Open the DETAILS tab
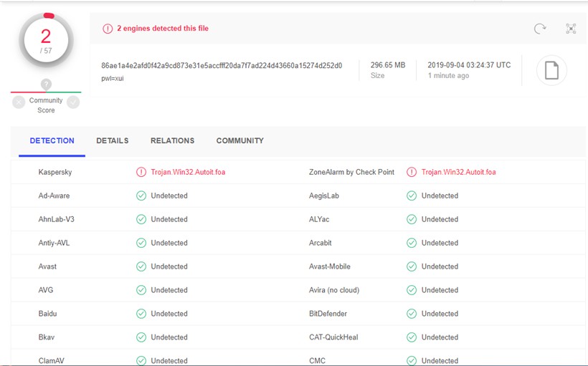 (x=113, y=141)
